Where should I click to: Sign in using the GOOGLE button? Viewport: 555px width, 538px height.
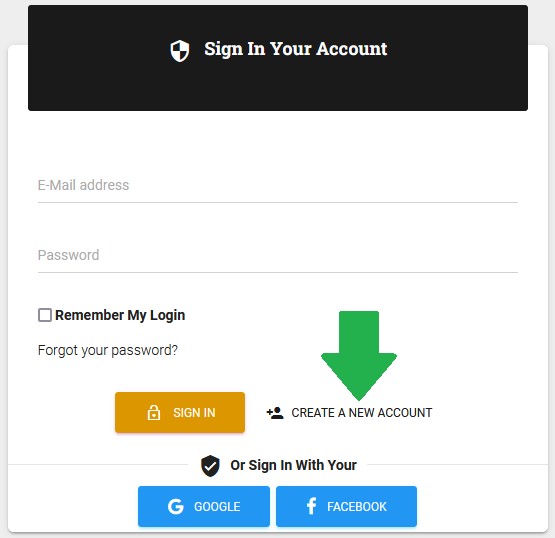(204, 506)
